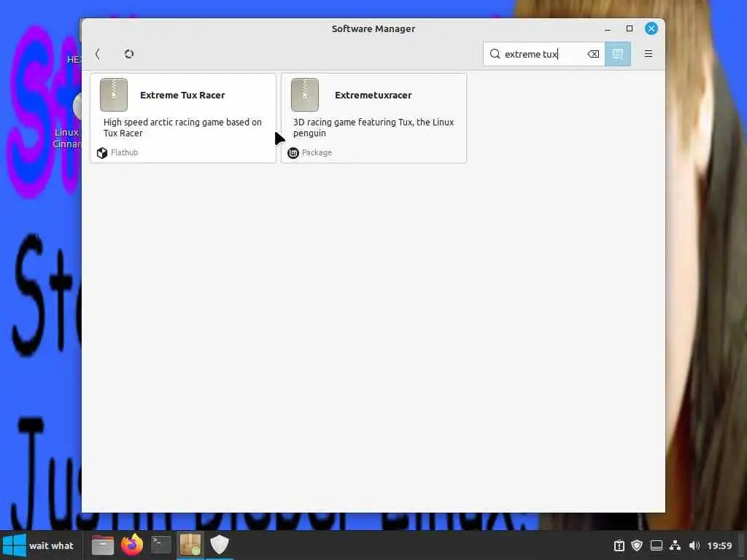Click the shield icon in the taskbar
This screenshot has width=747, height=560.
coord(220,545)
